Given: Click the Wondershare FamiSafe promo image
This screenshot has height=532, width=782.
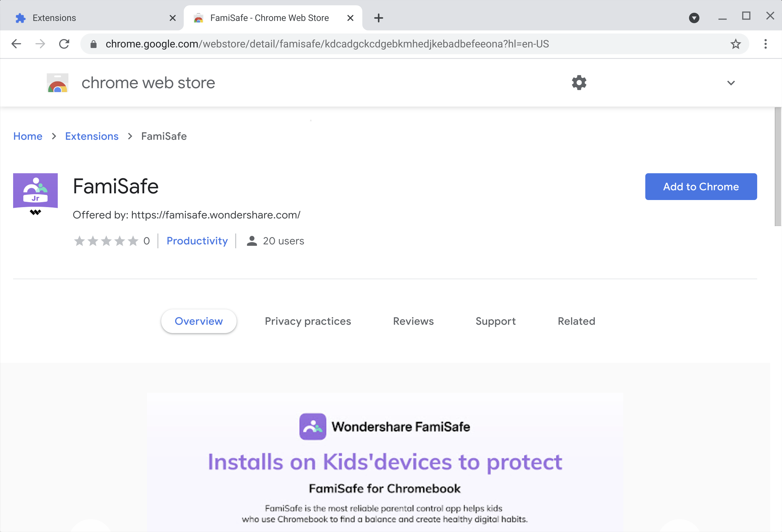Looking at the screenshot, I should (x=385, y=462).
